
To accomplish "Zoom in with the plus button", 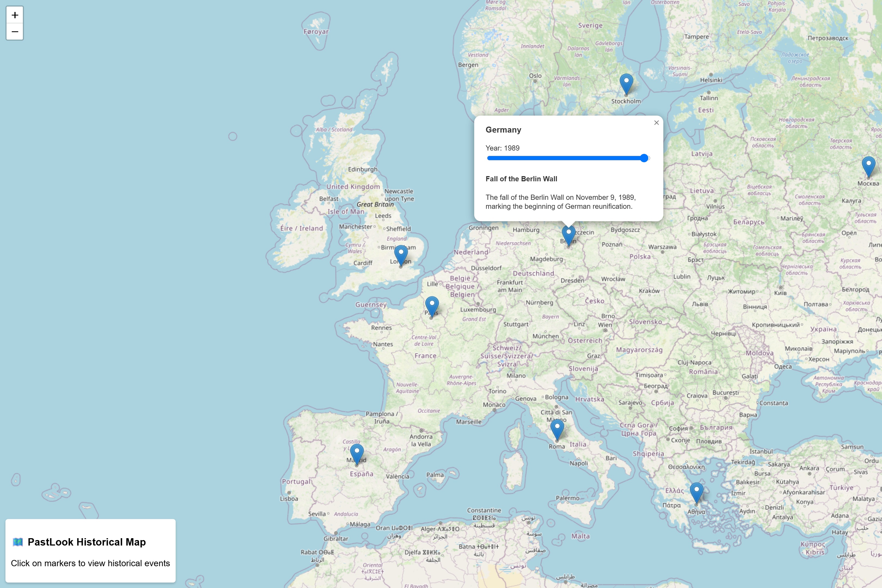I will point(15,15).
